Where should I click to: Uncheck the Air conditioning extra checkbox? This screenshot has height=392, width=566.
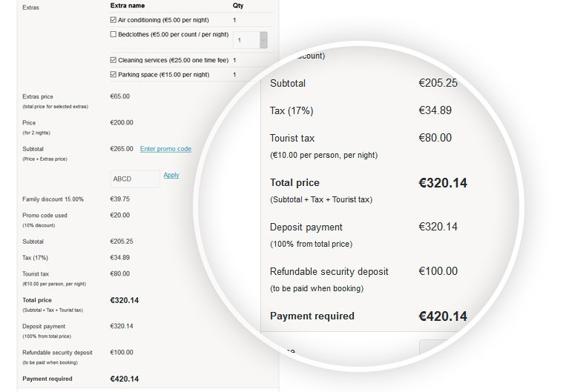click(x=113, y=20)
